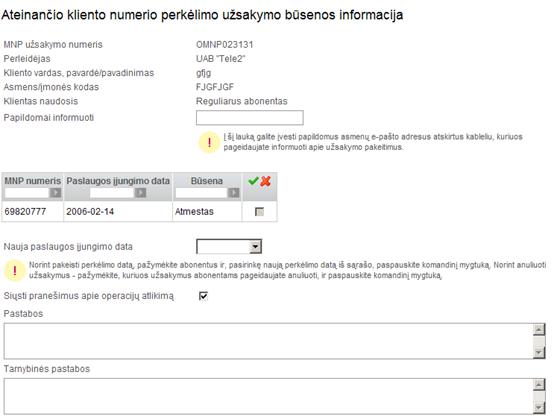
Task: Click inside the Tarnybinės pastabos text area
Action: [268, 396]
